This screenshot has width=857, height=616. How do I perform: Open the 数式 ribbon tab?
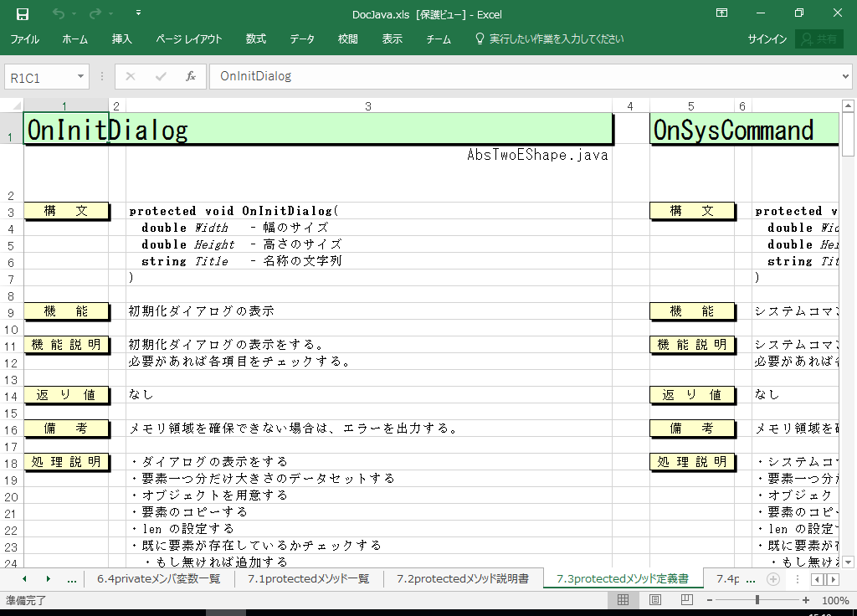(x=255, y=39)
